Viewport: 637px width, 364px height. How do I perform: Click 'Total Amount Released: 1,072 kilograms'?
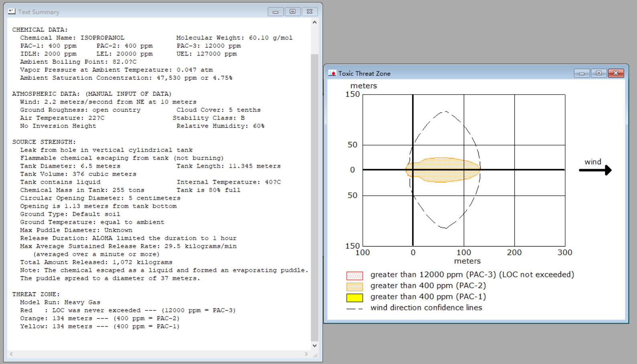96,262
